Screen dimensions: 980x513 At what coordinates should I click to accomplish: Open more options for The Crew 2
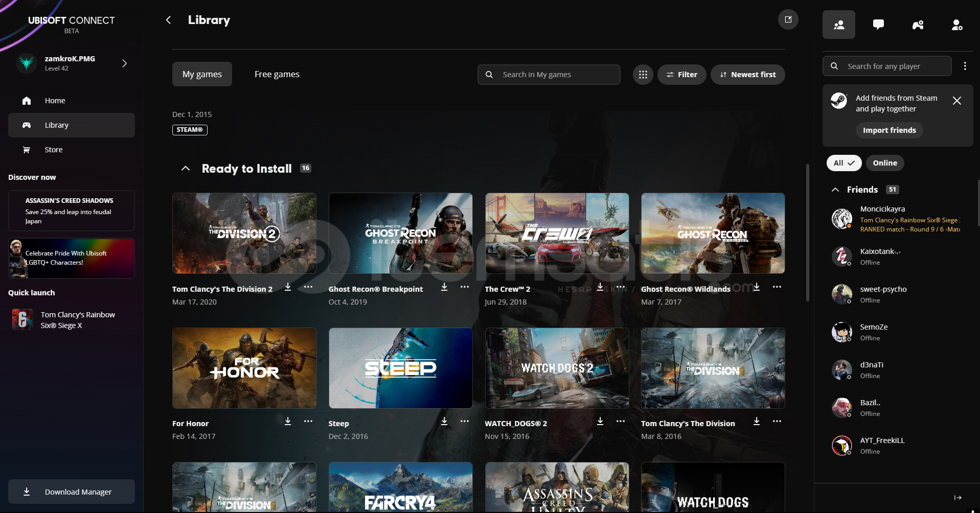click(x=621, y=287)
